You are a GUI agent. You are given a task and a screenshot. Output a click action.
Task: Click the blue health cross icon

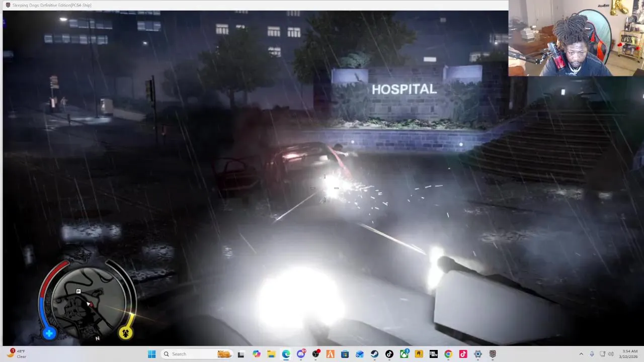tap(49, 333)
